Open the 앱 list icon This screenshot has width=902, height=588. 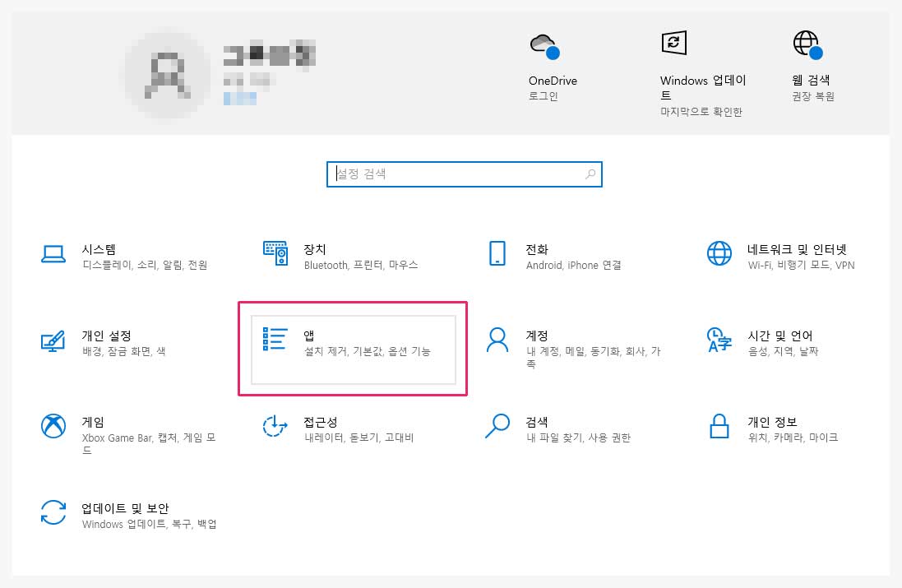tap(275, 340)
